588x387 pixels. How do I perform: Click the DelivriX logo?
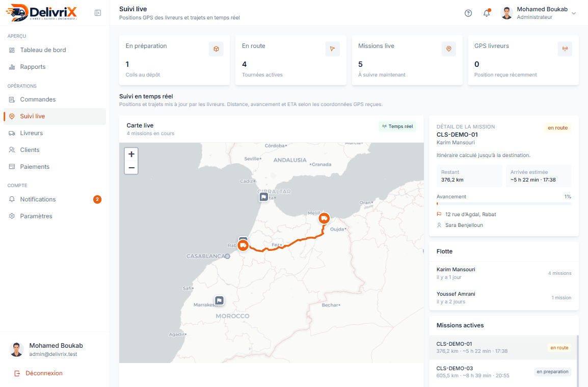tap(41, 12)
